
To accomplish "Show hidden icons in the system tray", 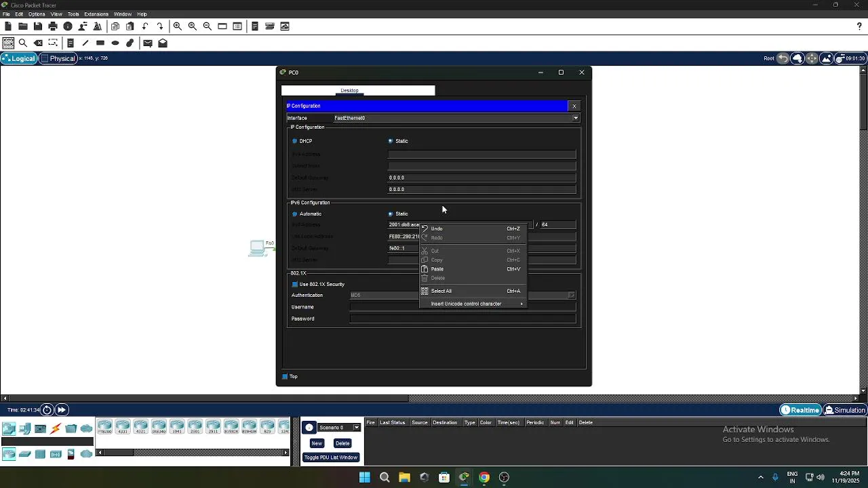I will 760,477.
